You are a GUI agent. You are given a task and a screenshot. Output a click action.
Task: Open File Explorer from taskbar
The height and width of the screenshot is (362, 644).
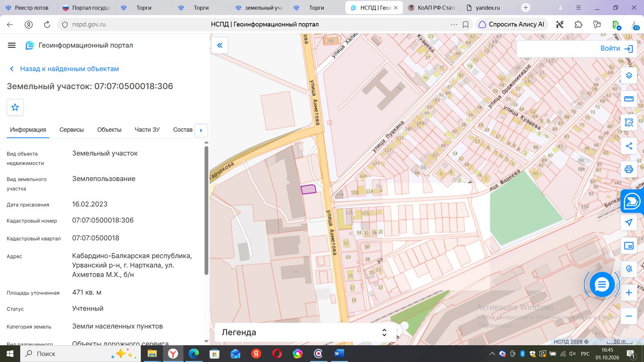coord(152,354)
